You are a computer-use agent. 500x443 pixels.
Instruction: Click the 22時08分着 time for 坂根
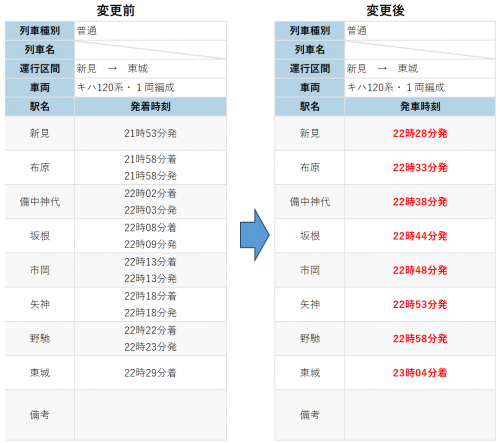[x=150, y=228]
